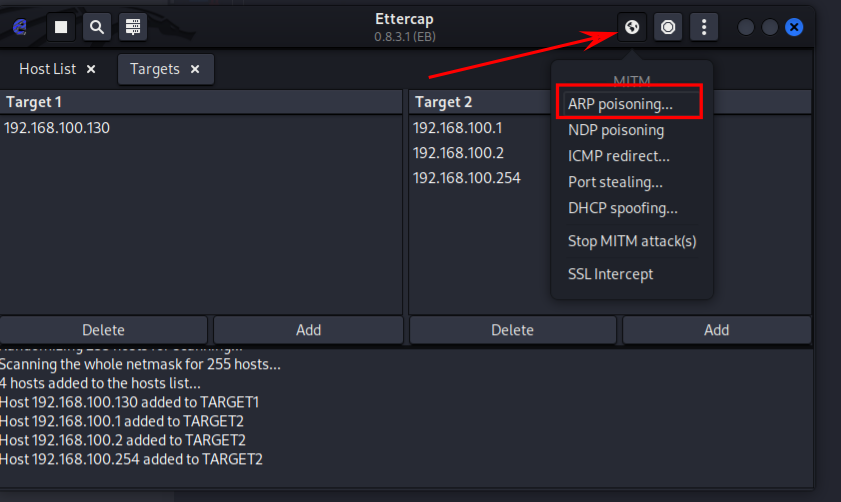
Task: Click Stop MITM attack(s)
Action: coord(632,241)
